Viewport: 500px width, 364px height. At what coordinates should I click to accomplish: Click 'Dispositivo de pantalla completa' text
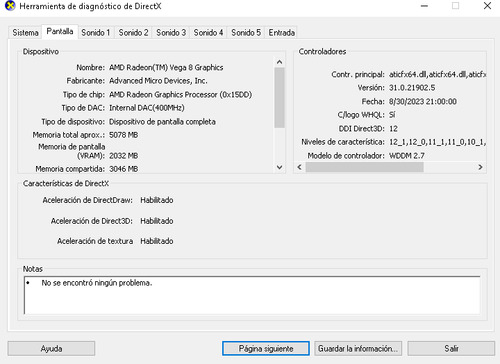click(162, 122)
